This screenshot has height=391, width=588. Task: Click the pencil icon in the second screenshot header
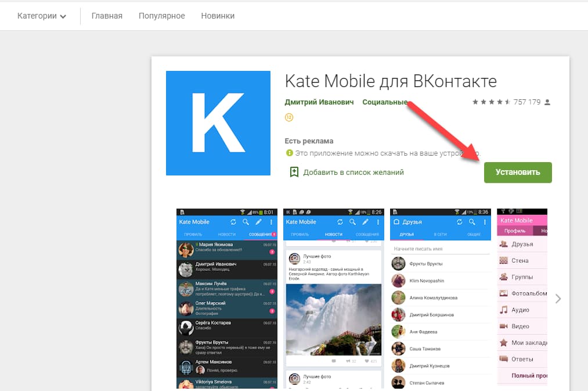click(x=365, y=222)
